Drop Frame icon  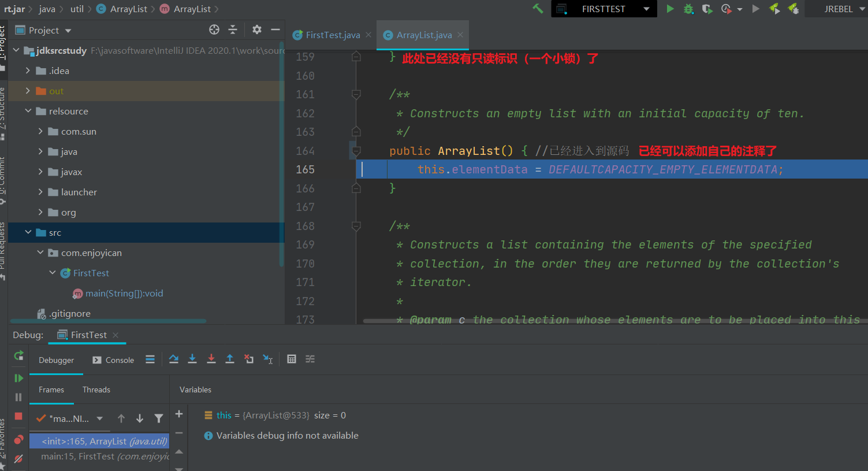(249, 359)
